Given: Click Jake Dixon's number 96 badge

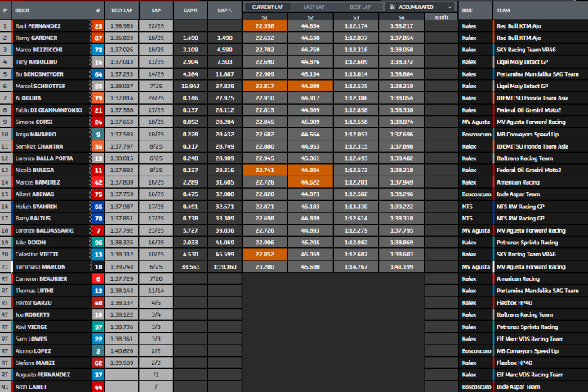Looking at the screenshot, I should (x=98, y=243).
